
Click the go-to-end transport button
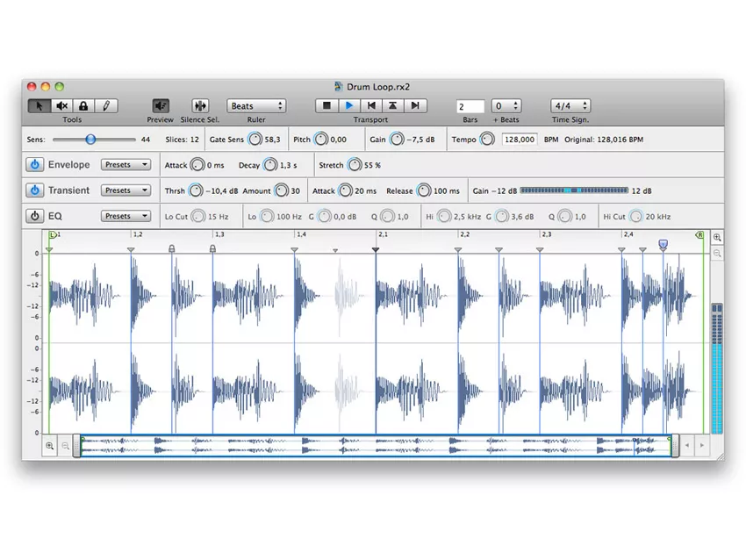coord(414,106)
